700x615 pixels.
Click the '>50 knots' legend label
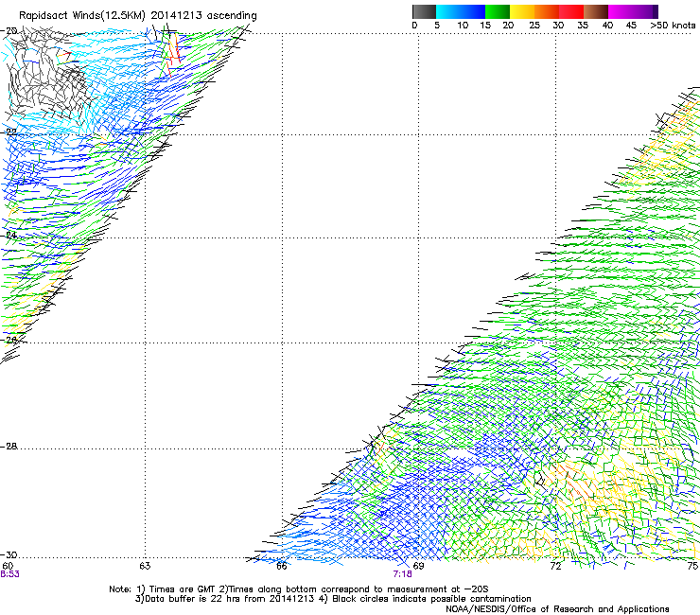(x=673, y=26)
